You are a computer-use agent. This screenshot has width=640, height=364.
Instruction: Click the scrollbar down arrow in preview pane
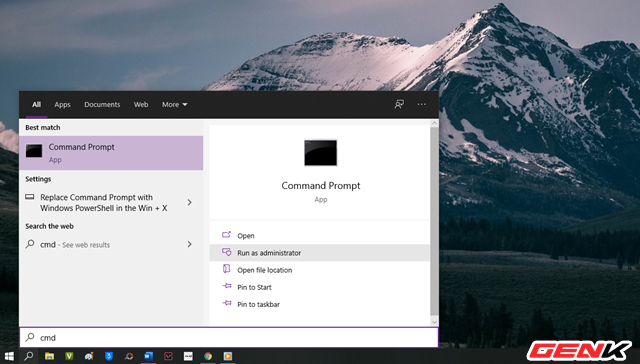tap(434, 322)
